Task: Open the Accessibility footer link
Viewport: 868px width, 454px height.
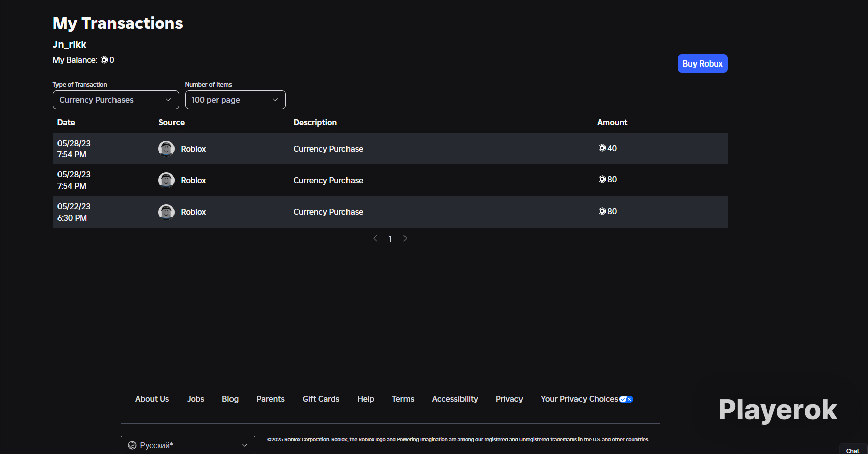Action: tap(455, 399)
